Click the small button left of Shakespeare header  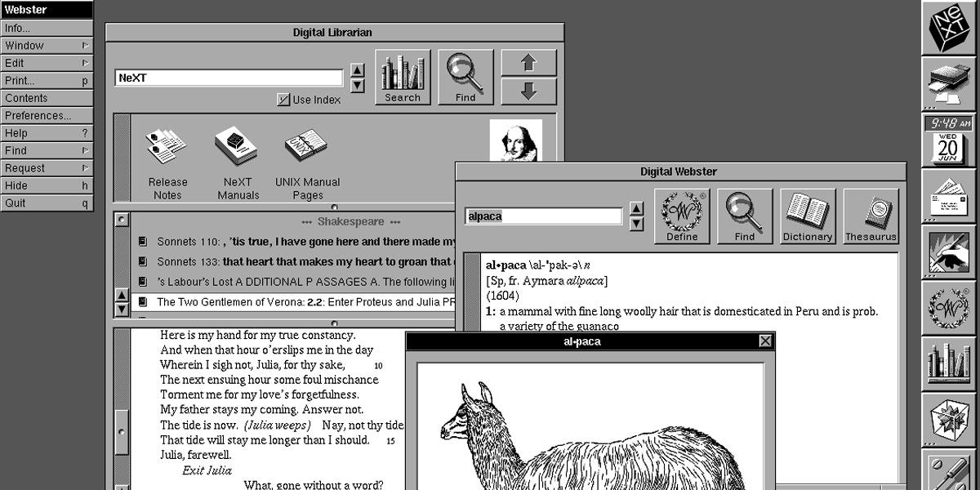[122, 220]
